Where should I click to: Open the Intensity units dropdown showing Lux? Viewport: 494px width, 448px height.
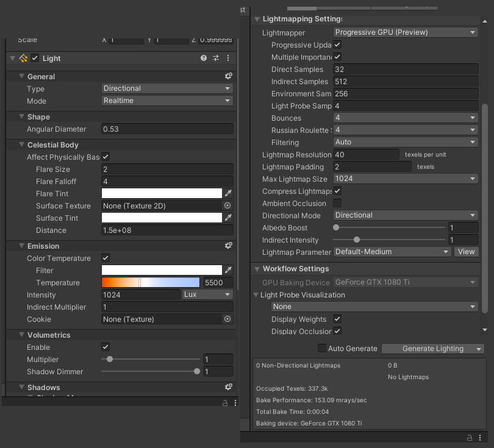(207, 294)
